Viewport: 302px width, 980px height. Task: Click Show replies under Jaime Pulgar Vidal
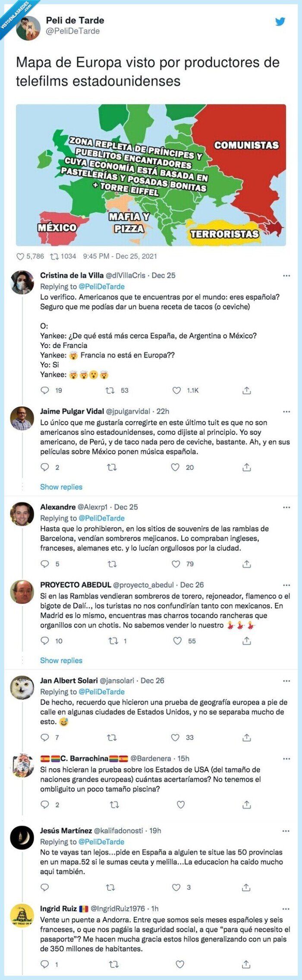(x=61, y=487)
